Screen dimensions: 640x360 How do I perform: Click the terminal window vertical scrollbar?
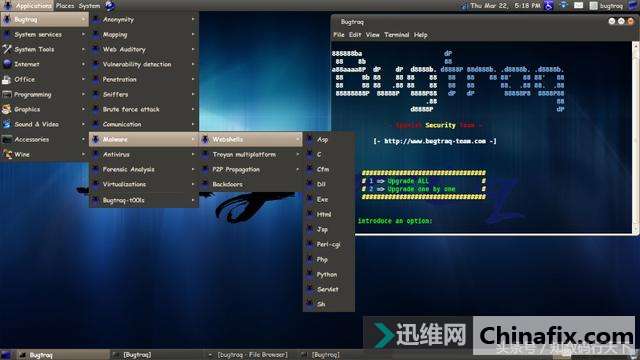click(x=636, y=138)
